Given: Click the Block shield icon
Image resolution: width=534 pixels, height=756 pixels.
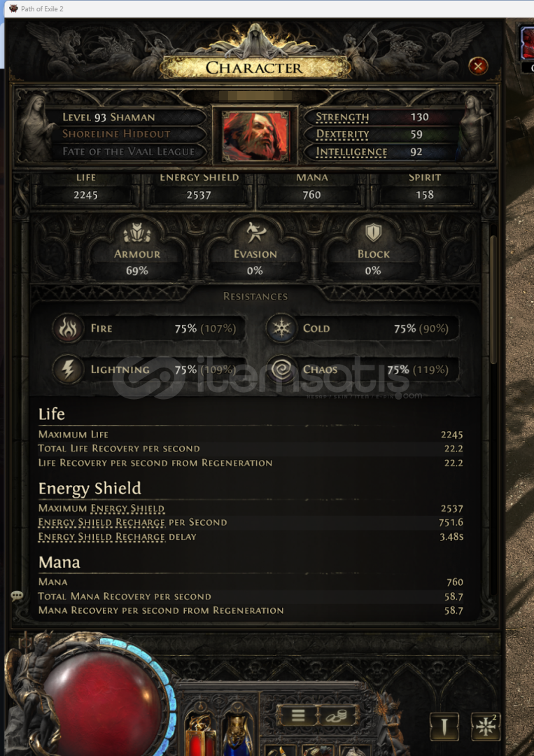Looking at the screenshot, I should click(373, 233).
